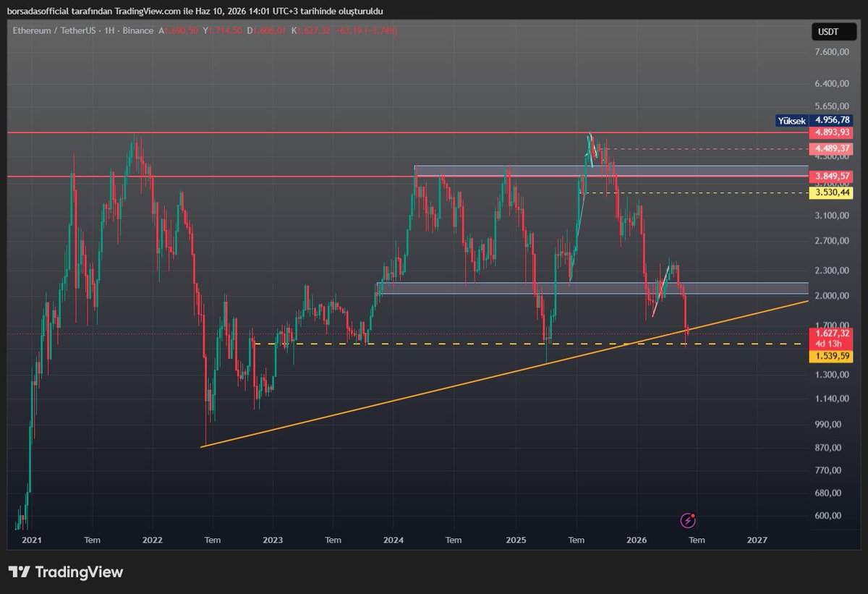The height and width of the screenshot is (594, 868).
Task: Click the pink lightning event icon
Action: point(689,520)
